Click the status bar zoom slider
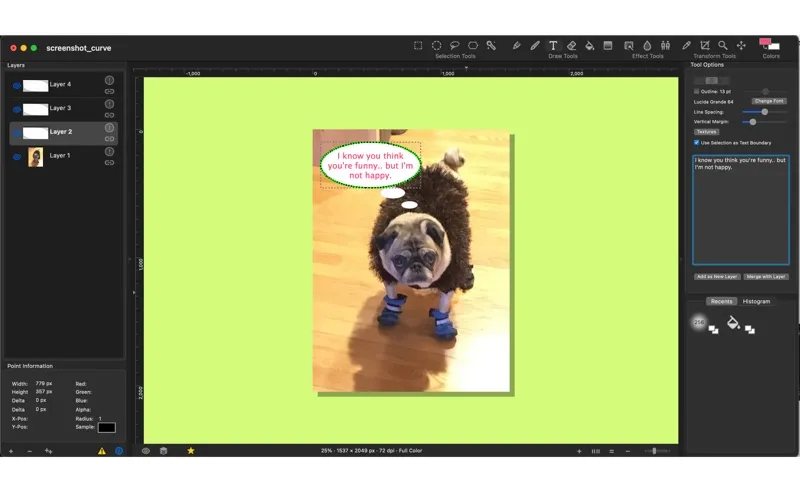The width and height of the screenshot is (800, 500). 657,451
